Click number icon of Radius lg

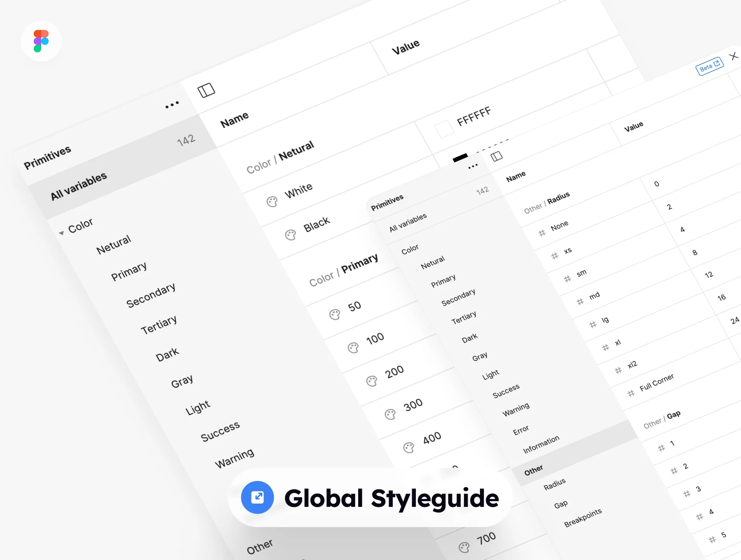[593, 324]
